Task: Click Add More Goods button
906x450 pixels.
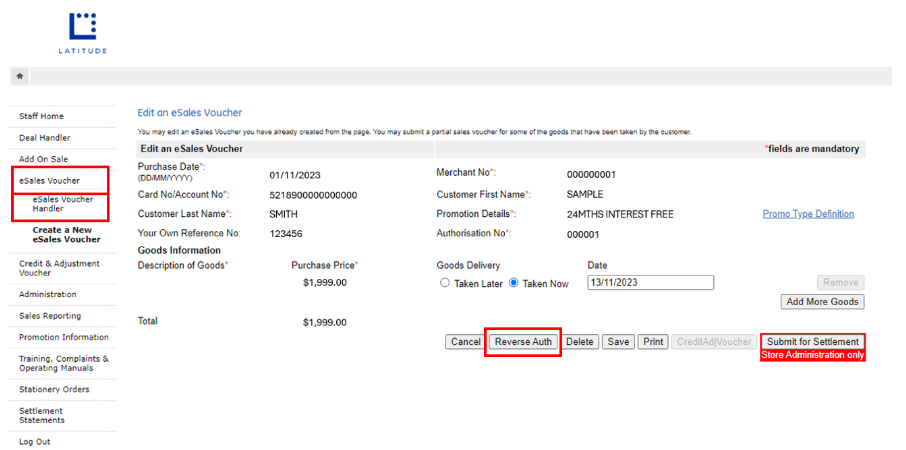Action: (823, 302)
